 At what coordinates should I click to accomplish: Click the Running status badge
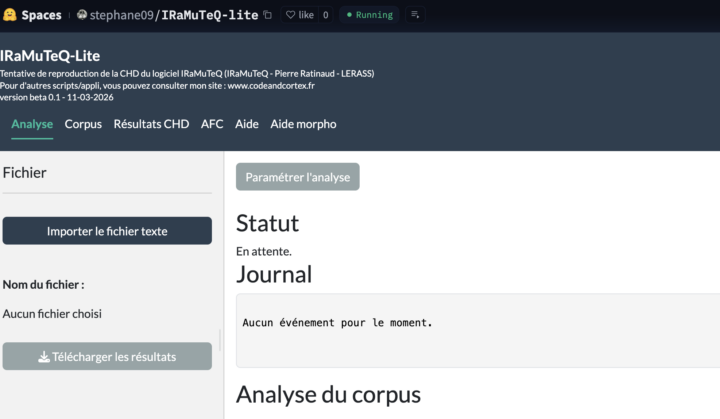369,15
